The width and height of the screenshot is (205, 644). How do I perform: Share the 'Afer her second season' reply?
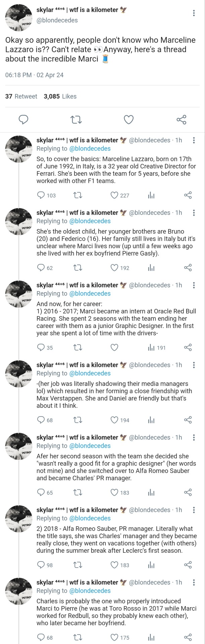click(188, 492)
